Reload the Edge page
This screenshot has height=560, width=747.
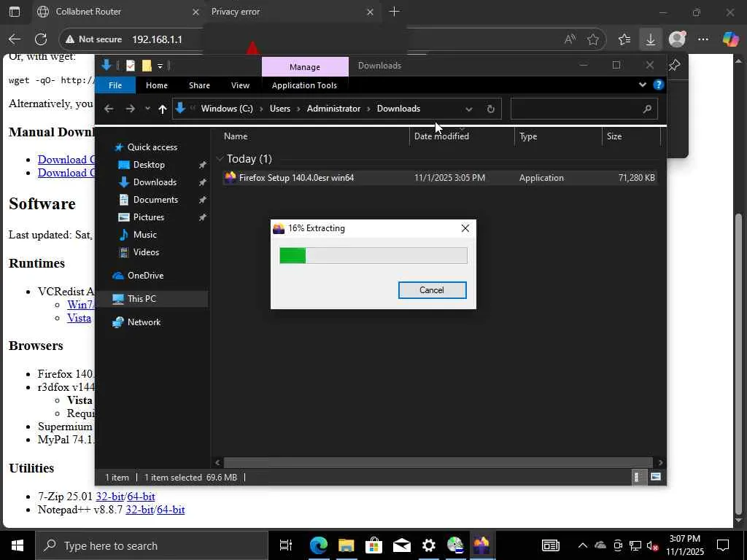pyautogui.click(x=41, y=39)
